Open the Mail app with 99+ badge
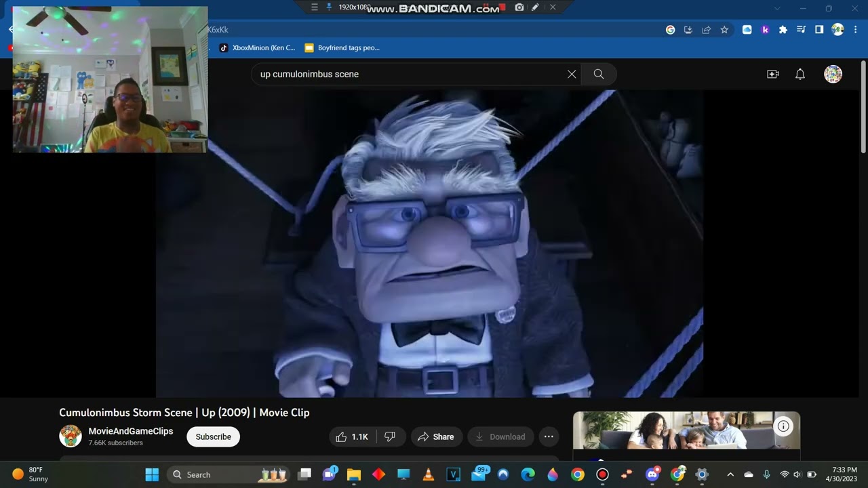Image resolution: width=868 pixels, height=488 pixels. click(x=479, y=474)
